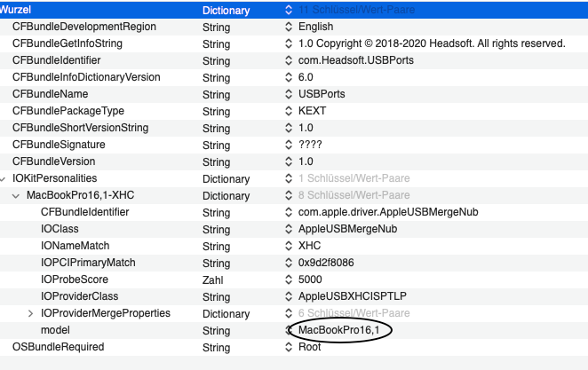Select the model value MacBookPro16,1
Viewport: 588px width, 370px height.
(x=340, y=330)
